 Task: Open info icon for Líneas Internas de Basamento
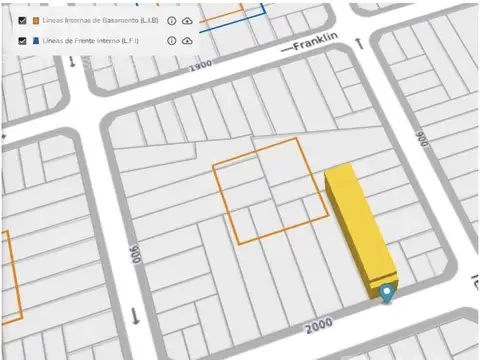click(x=171, y=21)
